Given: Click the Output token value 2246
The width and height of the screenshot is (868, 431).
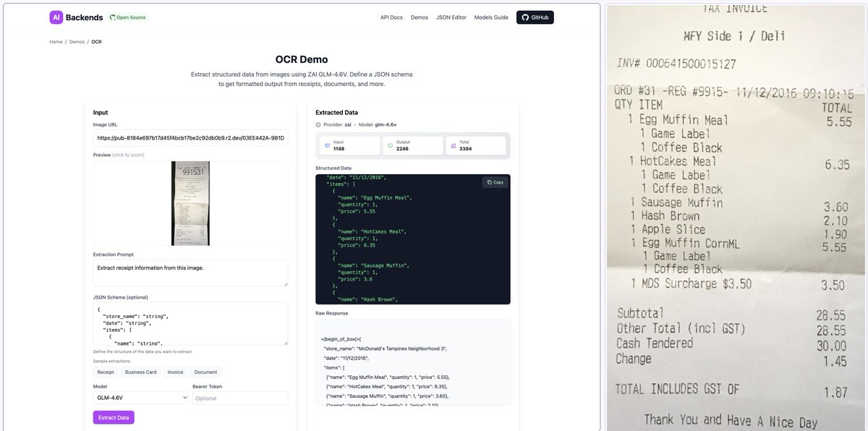Looking at the screenshot, I should coord(403,148).
